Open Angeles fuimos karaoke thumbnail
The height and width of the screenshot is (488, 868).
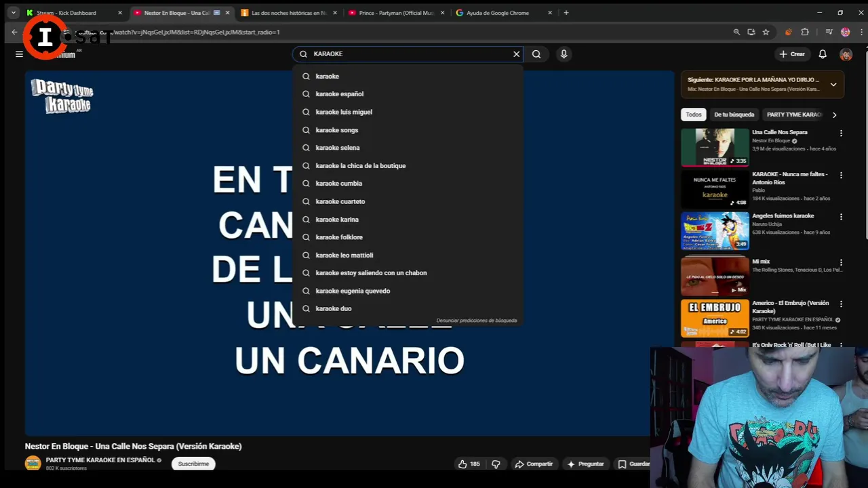point(715,230)
